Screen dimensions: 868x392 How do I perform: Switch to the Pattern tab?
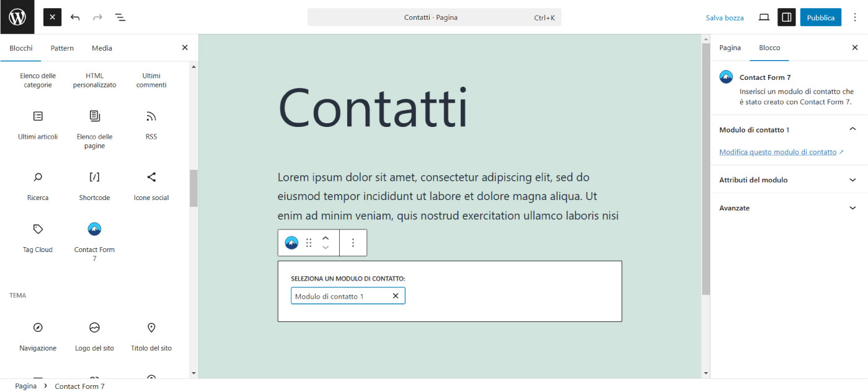(x=62, y=48)
